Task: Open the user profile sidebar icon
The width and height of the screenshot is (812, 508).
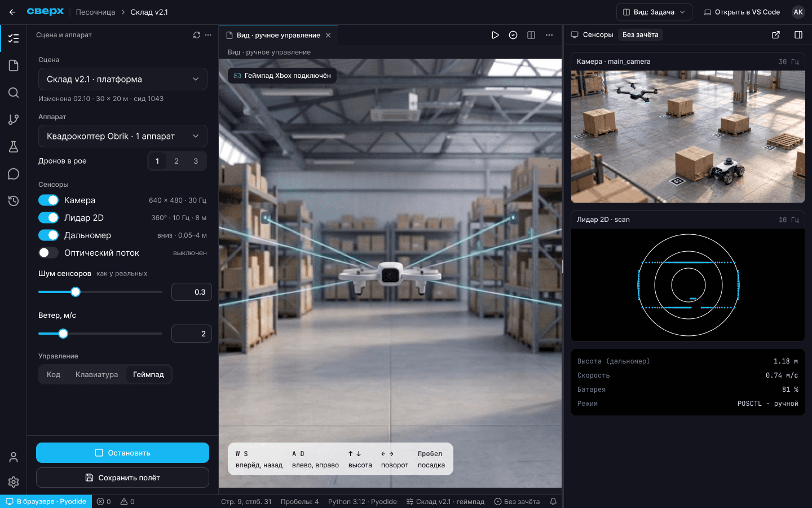Action: coord(14,457)
